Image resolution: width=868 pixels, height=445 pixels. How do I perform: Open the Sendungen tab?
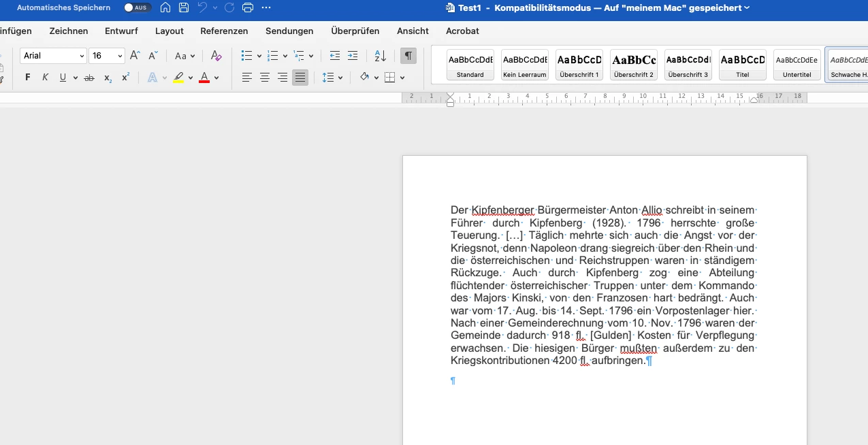pyautogui.click(x=289, y=31)
